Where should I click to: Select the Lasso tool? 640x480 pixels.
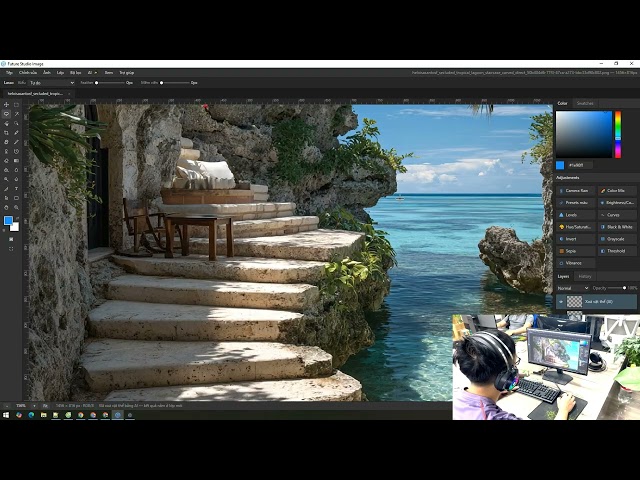coord(6,114)
